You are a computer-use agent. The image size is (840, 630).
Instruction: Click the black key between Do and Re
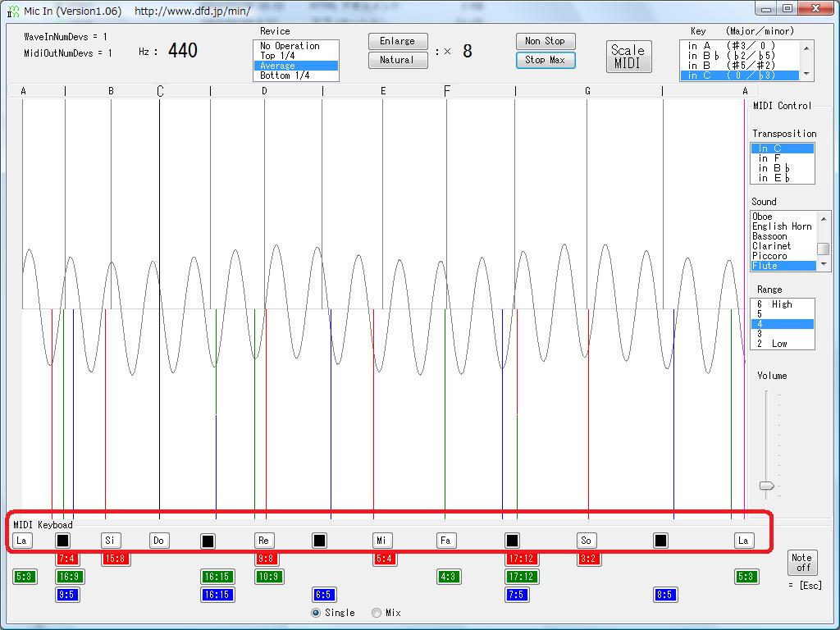(208, 541)
